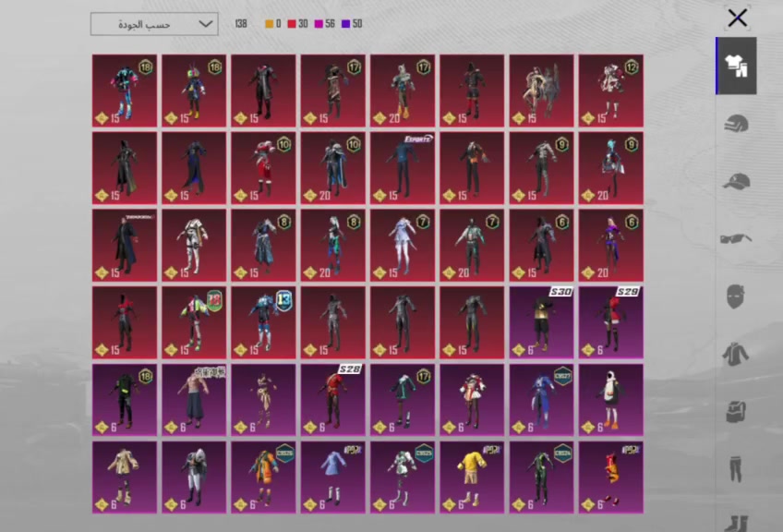Click the total item count 138
The height and width of the screenshot is (532, 783).
tap(241, 23)
